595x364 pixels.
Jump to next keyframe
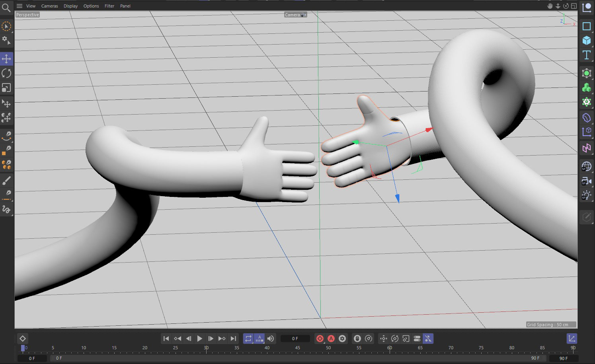pos(222,339)
